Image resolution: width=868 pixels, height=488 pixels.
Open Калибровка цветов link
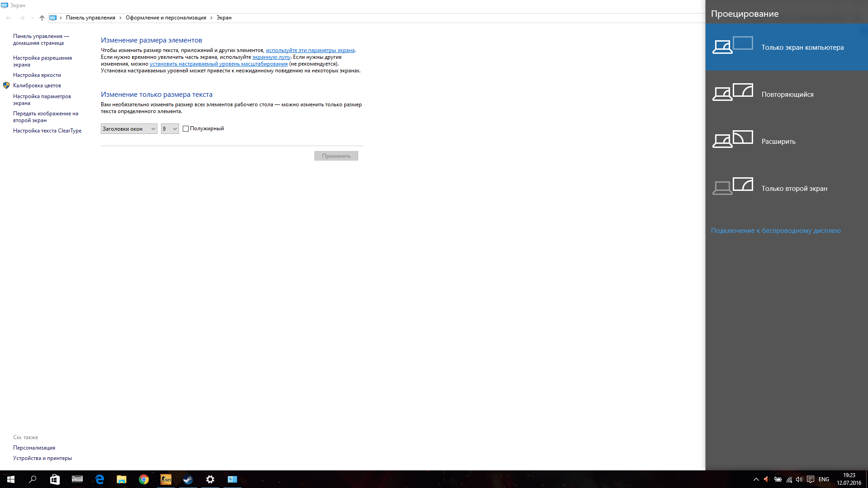pyautogui.click(x=37, y=85)
